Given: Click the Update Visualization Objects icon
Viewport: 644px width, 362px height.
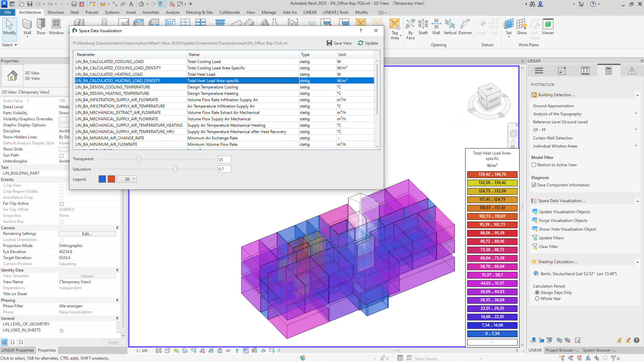Looking at the screenshot, I should tap(535, 212).
